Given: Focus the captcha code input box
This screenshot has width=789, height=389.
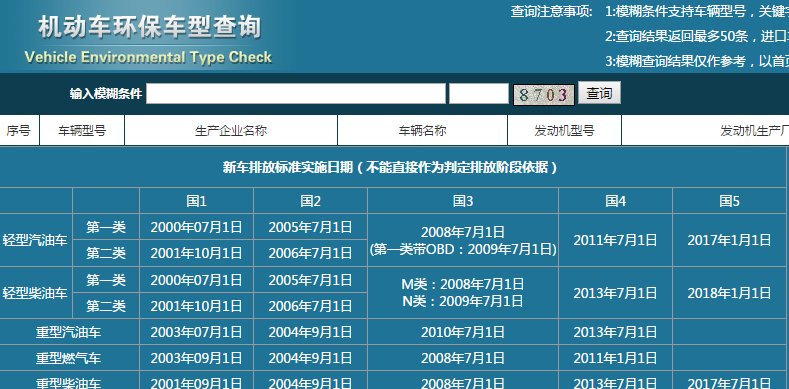Looking at the screenshot, I should [x=479, y=94].
